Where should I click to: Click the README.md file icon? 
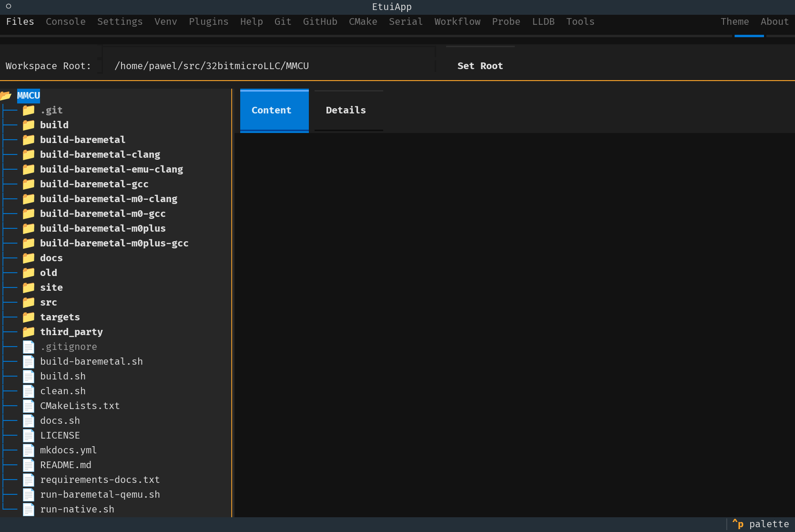tap(29, 465)
